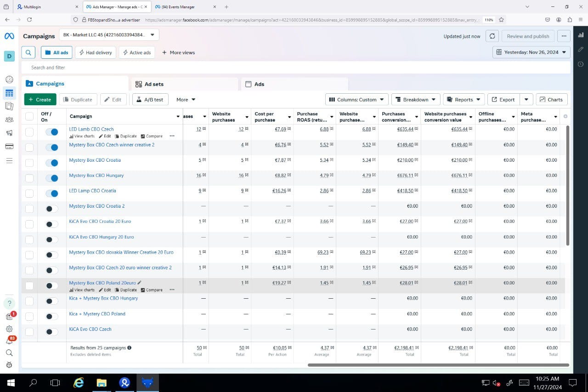This screenshot has width=588, height=392.
Task: Open the date range Yesterday dropdown
Action: tap(531, 52)
